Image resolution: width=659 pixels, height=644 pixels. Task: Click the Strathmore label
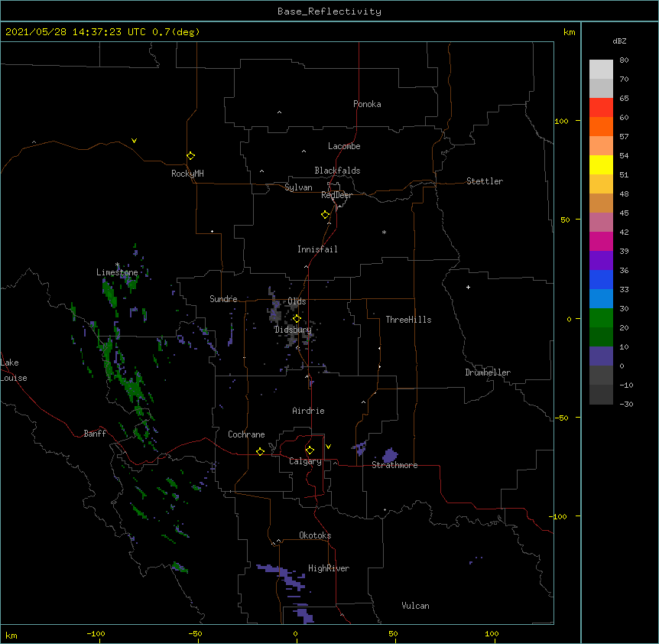[x=394, y=465]
